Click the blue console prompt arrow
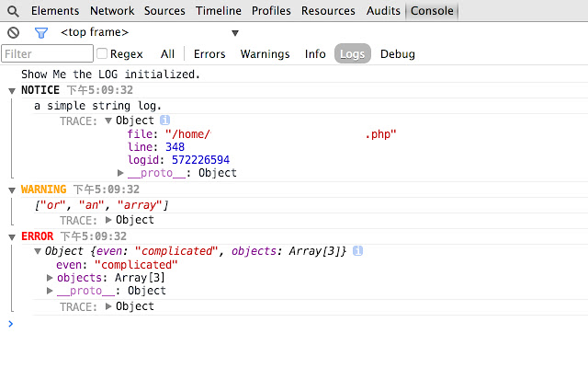The width and height of the screenshot is (588, 368). 10,324
